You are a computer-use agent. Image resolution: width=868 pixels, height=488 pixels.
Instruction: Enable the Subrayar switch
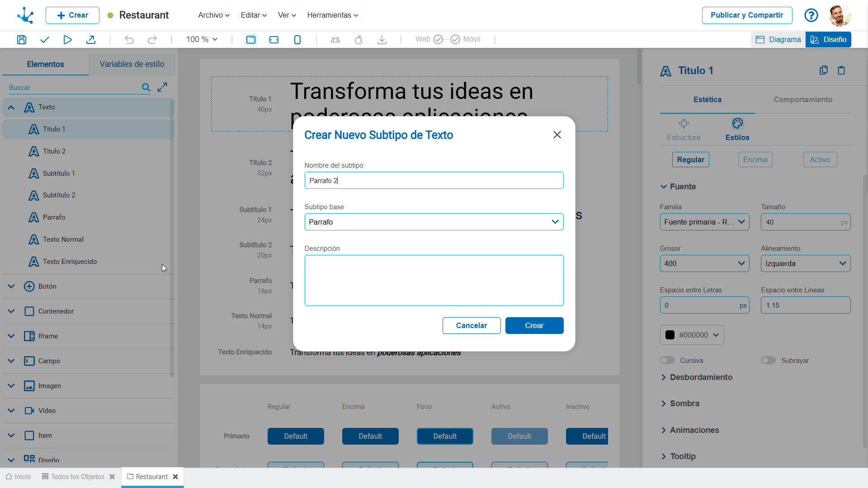coord(768,360)
